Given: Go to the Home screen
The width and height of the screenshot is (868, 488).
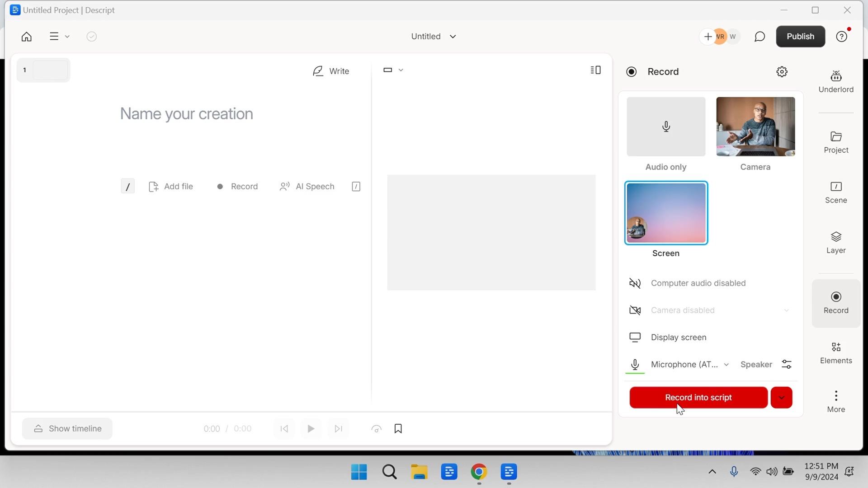Looking at the screenshot, I should click(x=27, y=37).
